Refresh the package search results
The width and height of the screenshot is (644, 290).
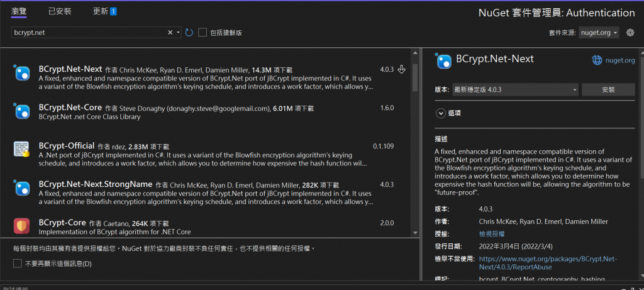(x=189, y=33)
